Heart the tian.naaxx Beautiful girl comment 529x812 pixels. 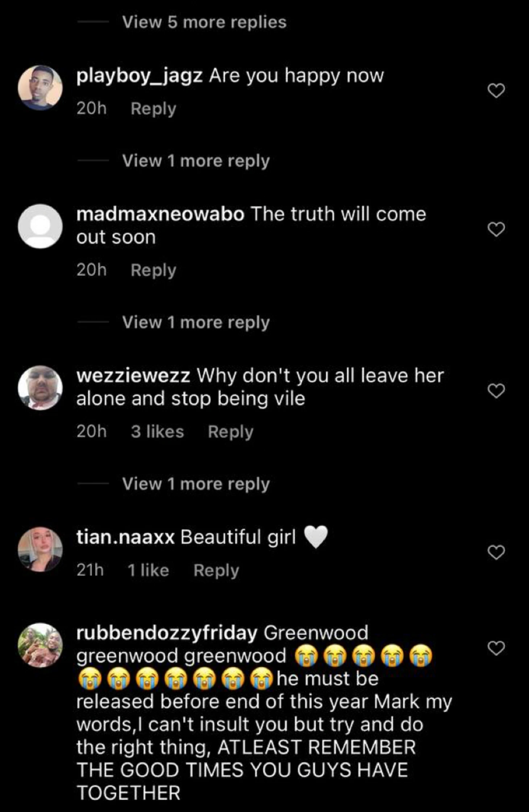coord(496,552)
